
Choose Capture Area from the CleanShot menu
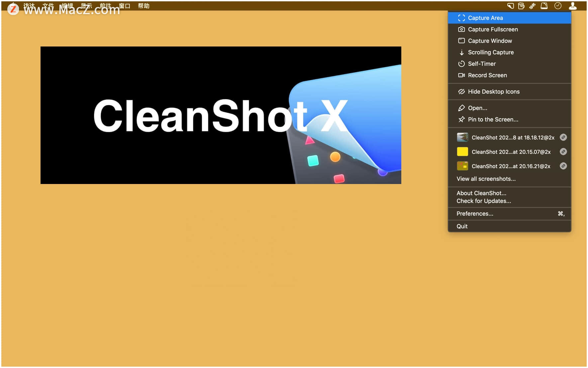coord(509,18)
